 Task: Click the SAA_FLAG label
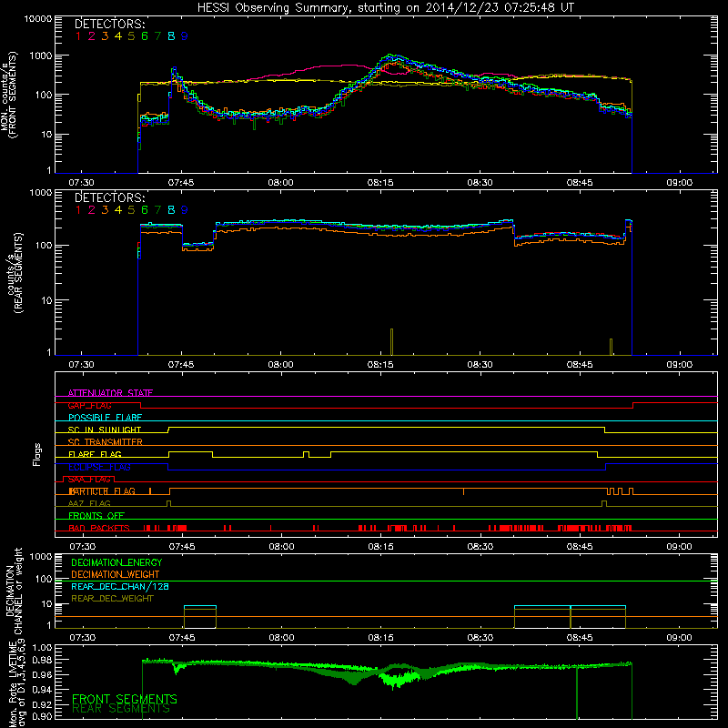[x=89, y=480]
